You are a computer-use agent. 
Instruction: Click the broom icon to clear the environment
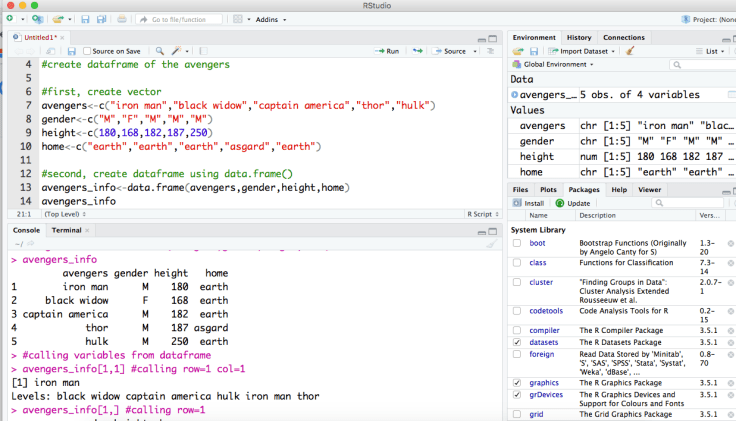pyautogui.click(x=629, y=51)
